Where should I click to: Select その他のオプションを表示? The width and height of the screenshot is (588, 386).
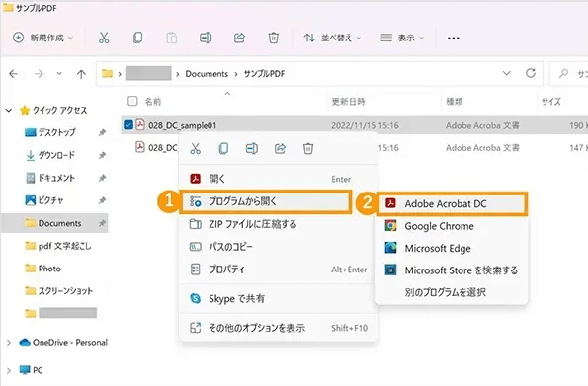click(279, 328)
